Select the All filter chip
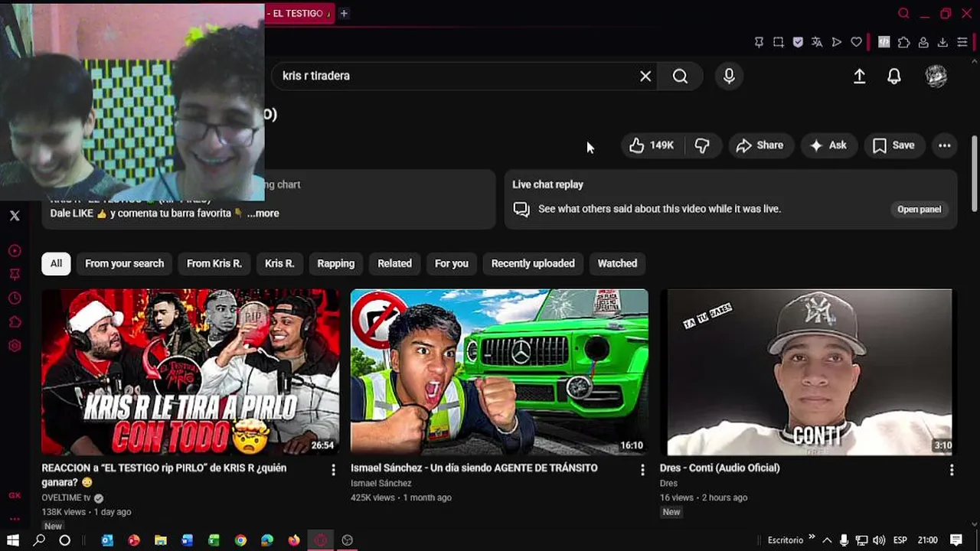980x551 pixels. [56, 263]
